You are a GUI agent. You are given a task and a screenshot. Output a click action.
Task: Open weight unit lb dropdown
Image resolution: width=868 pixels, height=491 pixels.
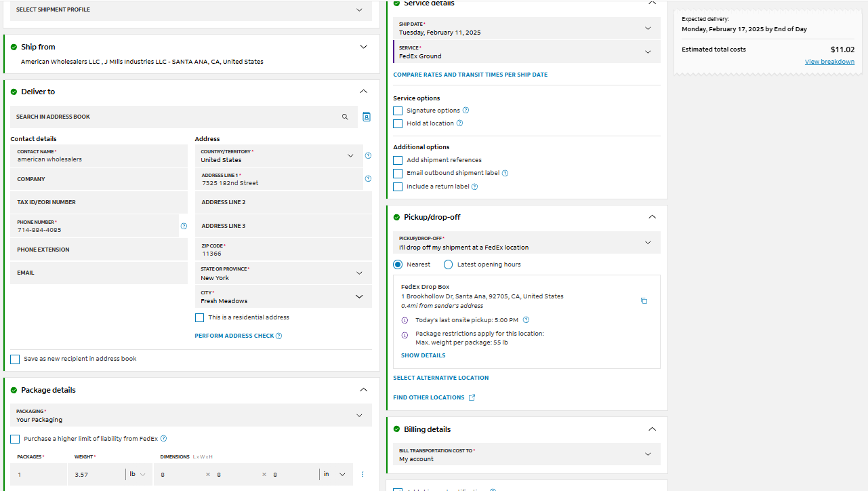pos(137,474)
